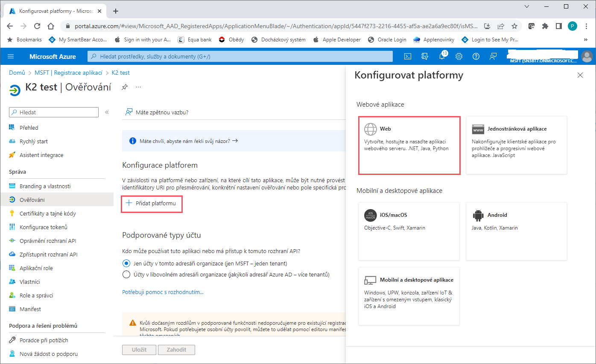Open Azure Cloud Shell icon
596x364 pixels.
coord(408,56)
